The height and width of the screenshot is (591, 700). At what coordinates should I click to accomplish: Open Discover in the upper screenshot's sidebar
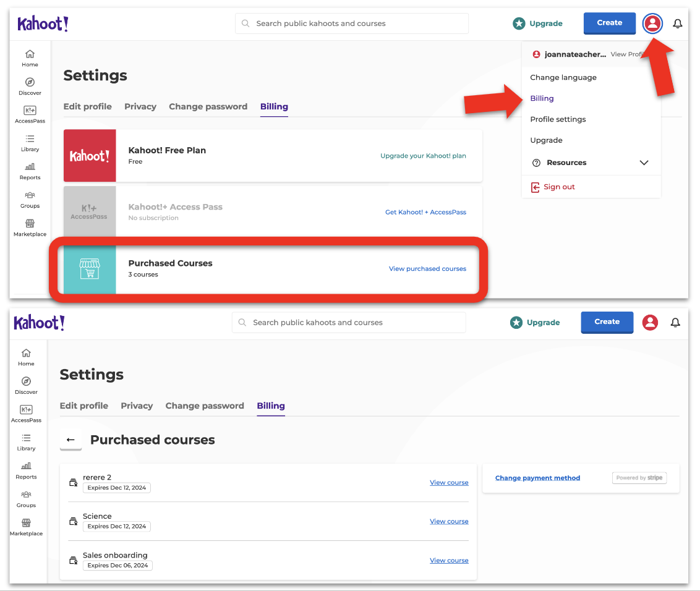click(x=30, y=87)
